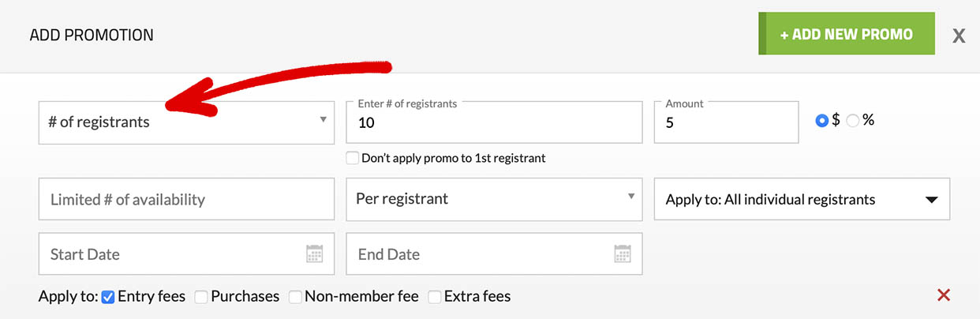
Task: Select the dollar amount radio button
Action: 822,121
